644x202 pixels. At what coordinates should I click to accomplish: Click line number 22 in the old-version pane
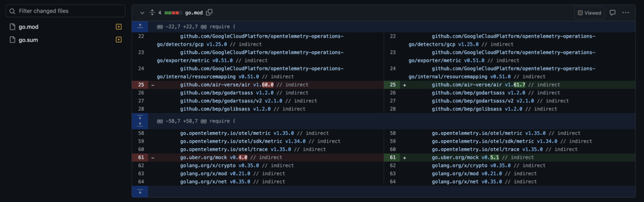pyautogui.click(x=141, y=37)
